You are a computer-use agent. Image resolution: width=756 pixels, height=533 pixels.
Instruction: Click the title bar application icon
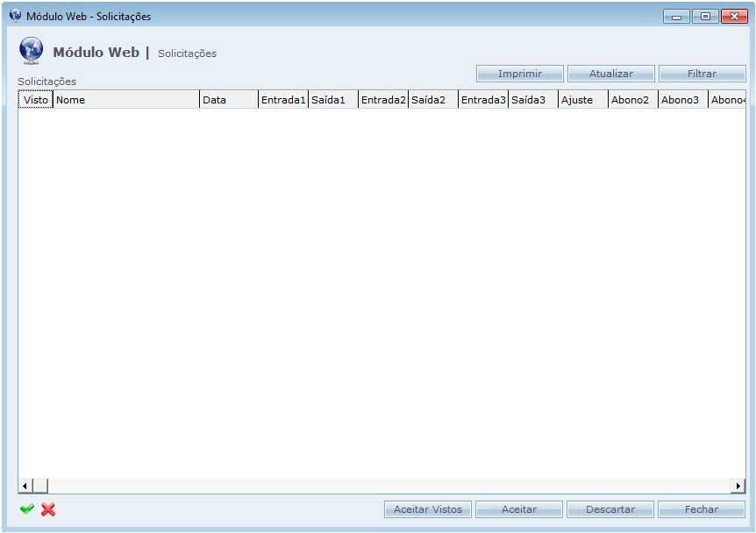point(15,16)
